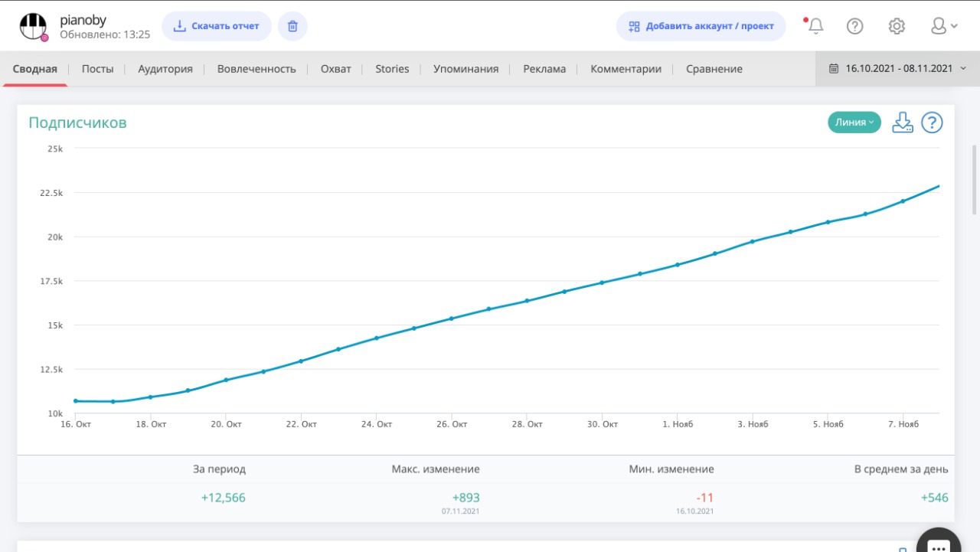Open the help question mark in header

click(854, 26)
